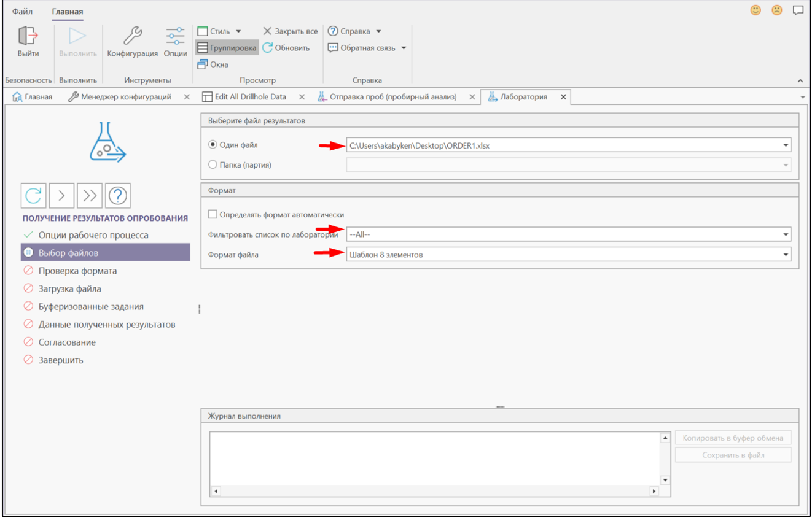Image resolution: width=812 pixels, height=518 pixels.
Task: Select the Папка (партия) radio button
Action: pyautogui.click(x=213, y=164)
